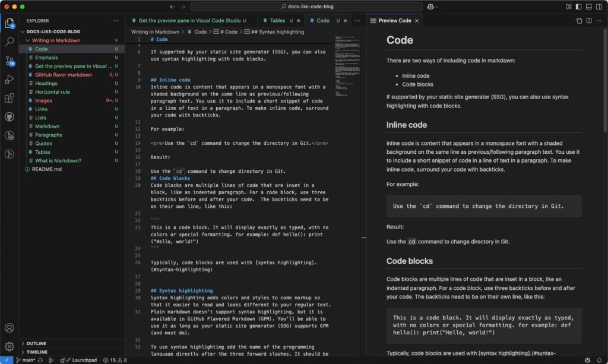Open the Explorer view in activity bar
608x364 pixels.
(x=9, y=23)
